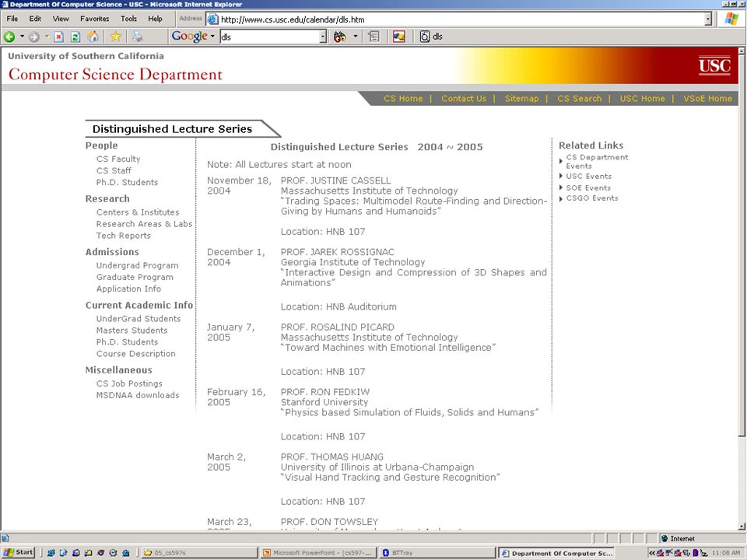Click the Google toolbar highlight icon
This screenshot has height=560, width=747.
[398, 37]
